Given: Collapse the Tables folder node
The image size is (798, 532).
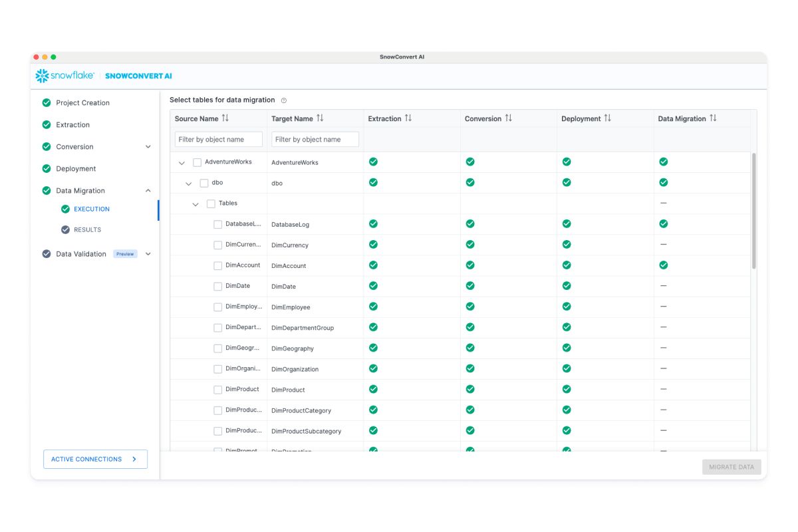Looking at the screenshot, I should click(x=196, y=204).
